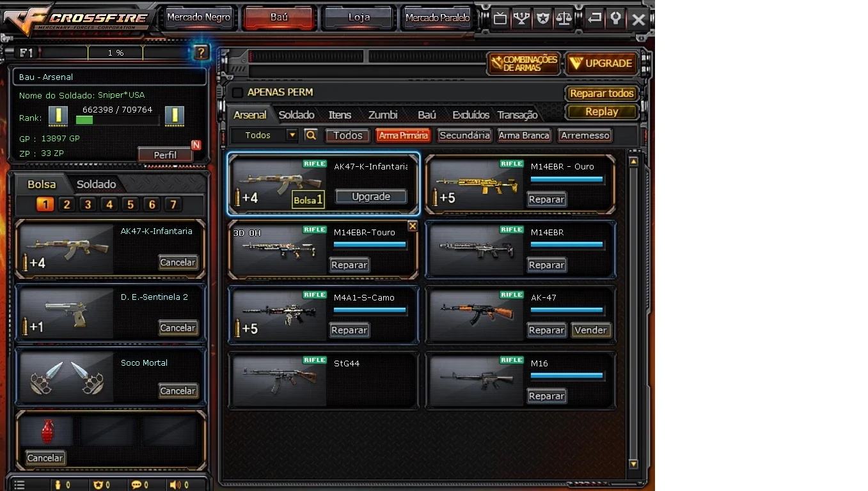Click scrollbar up arrow in arsenal list
Viewport: 868px width, 491px height.
pyautogui.click(x=633, y=162)
